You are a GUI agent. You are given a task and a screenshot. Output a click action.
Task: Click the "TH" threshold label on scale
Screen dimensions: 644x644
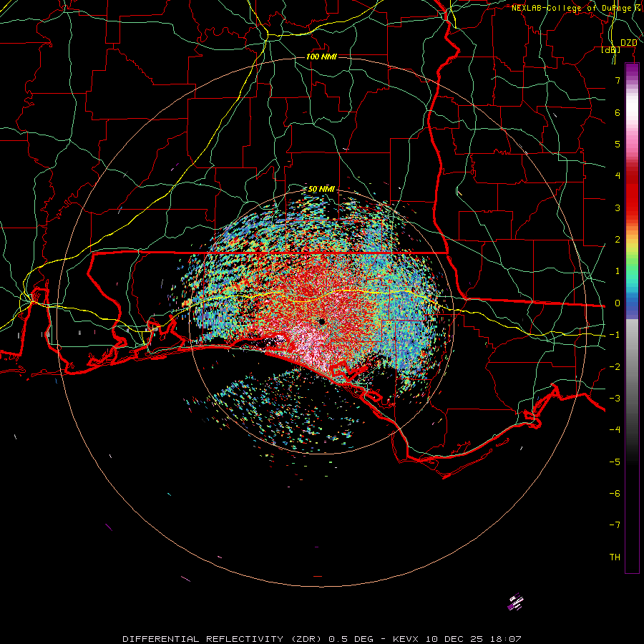(615, 557)
